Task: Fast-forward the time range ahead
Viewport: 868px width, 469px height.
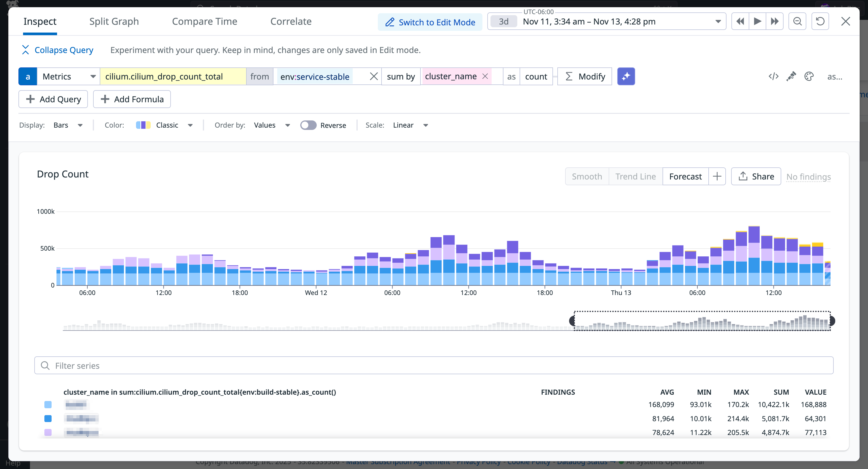Action: point(775,21)
